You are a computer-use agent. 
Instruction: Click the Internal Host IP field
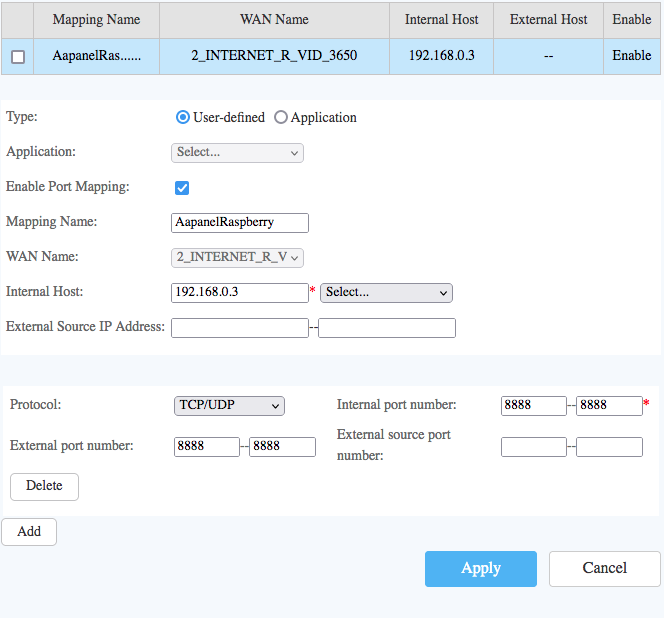point(240,292)
